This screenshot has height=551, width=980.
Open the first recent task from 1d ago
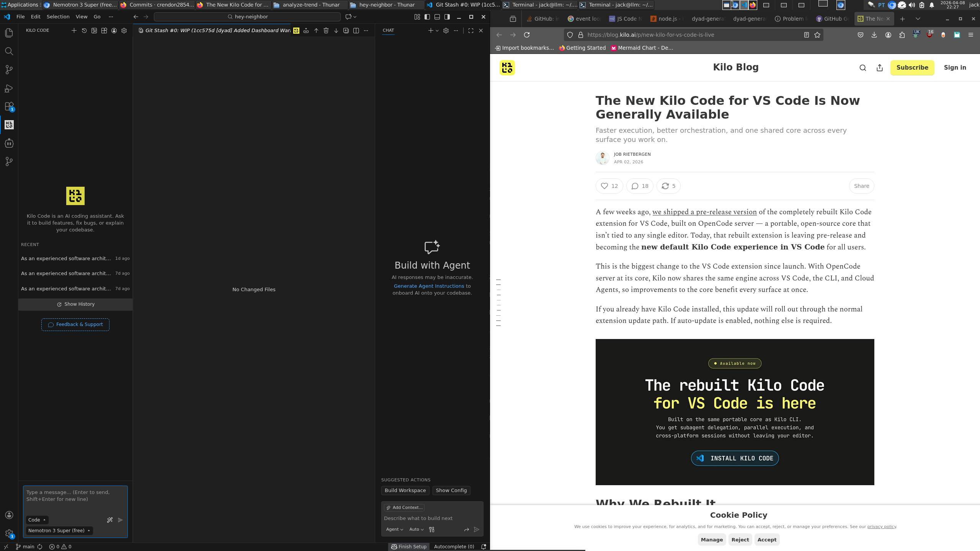(x=75, y=259)
